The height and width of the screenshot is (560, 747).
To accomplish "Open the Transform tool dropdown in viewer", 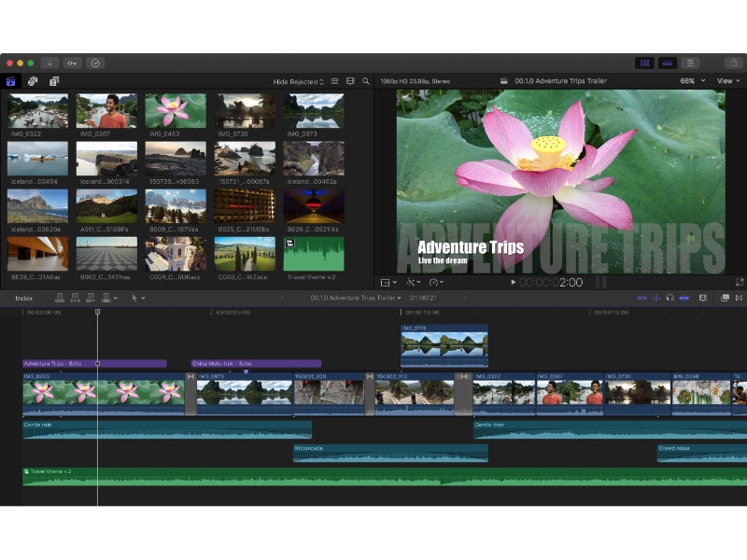I will coord(388,283).
